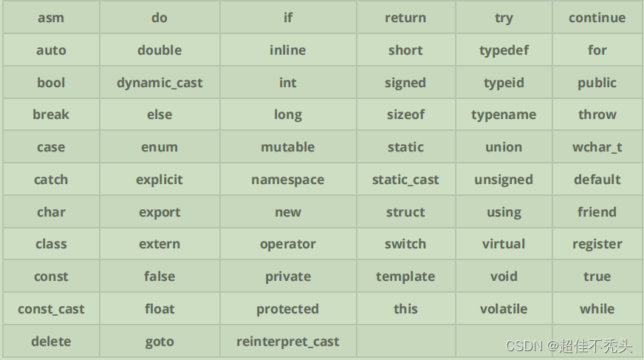Click the 'continue' keyword cell

coord(597,18)
